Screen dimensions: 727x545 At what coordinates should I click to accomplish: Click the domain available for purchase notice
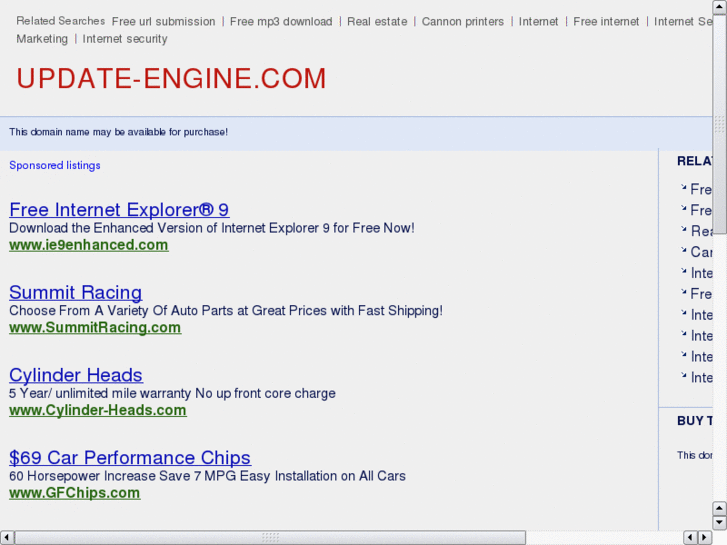(x=118, y=132)
